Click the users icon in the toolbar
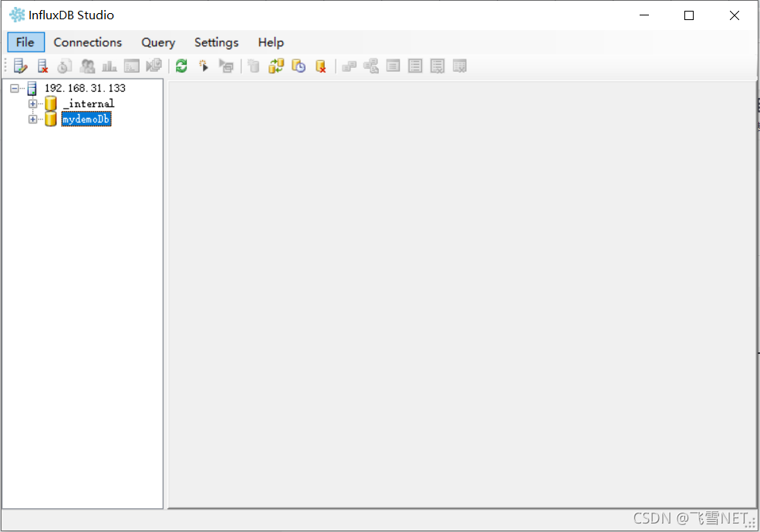 [87, 66]
